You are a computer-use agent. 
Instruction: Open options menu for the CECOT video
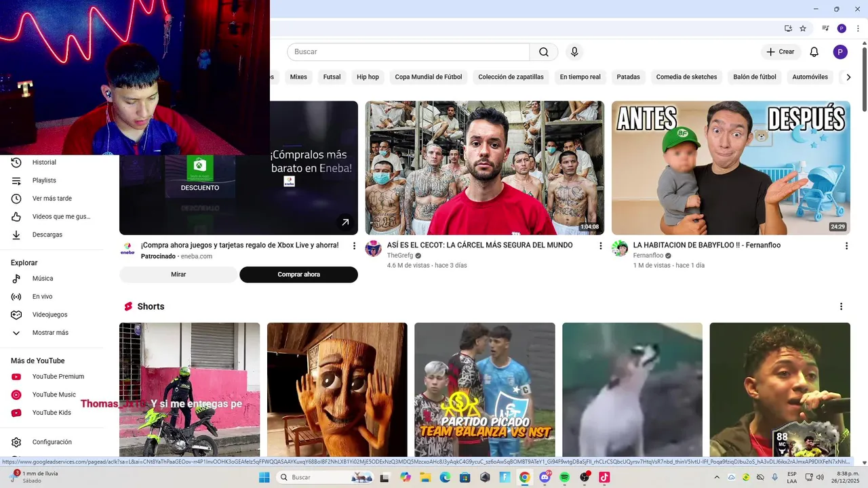click(x=600, y=246)
